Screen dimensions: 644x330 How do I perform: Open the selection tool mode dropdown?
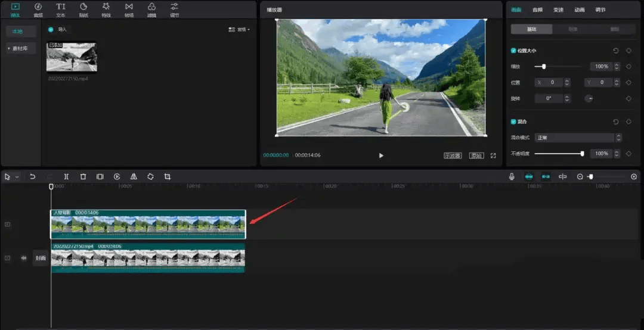pos(17,177)
